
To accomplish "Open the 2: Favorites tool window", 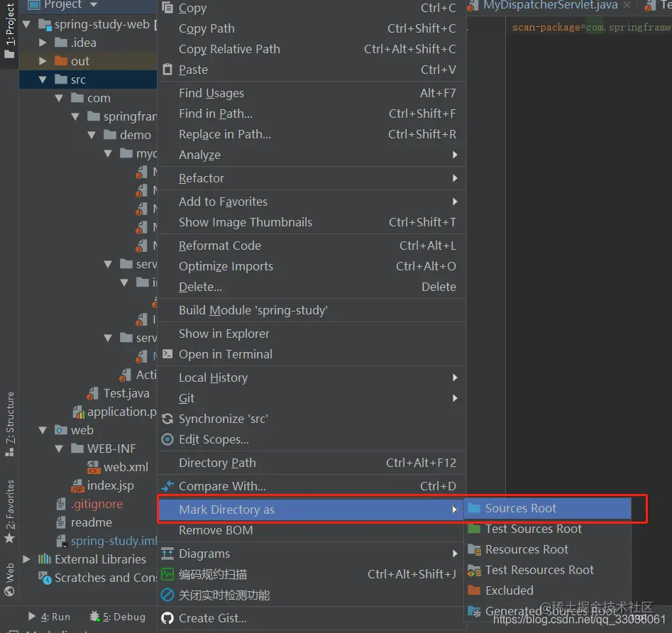I will point(9,512).
